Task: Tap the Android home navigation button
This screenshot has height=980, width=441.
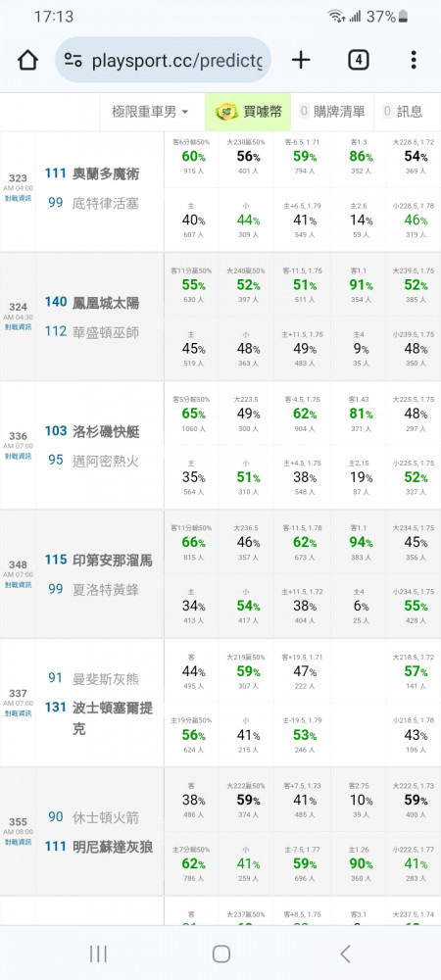Action: (x=221, y=954)
